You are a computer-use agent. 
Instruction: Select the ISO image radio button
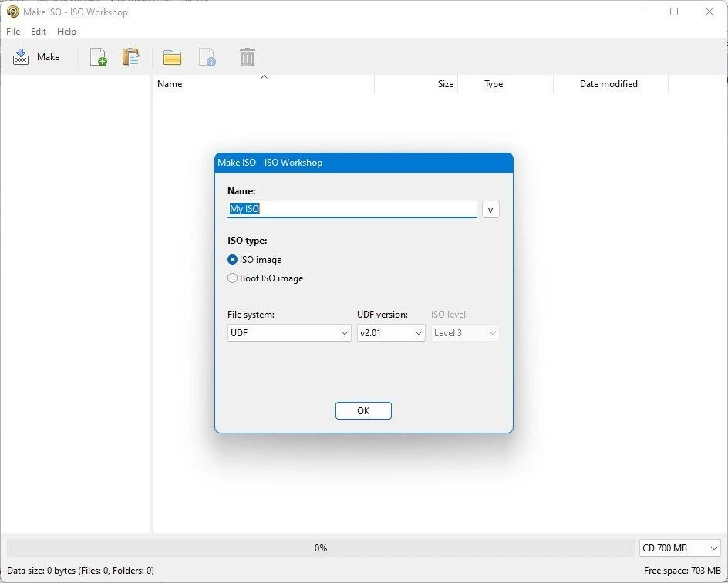pyautogui.click(x=232, y=259)
